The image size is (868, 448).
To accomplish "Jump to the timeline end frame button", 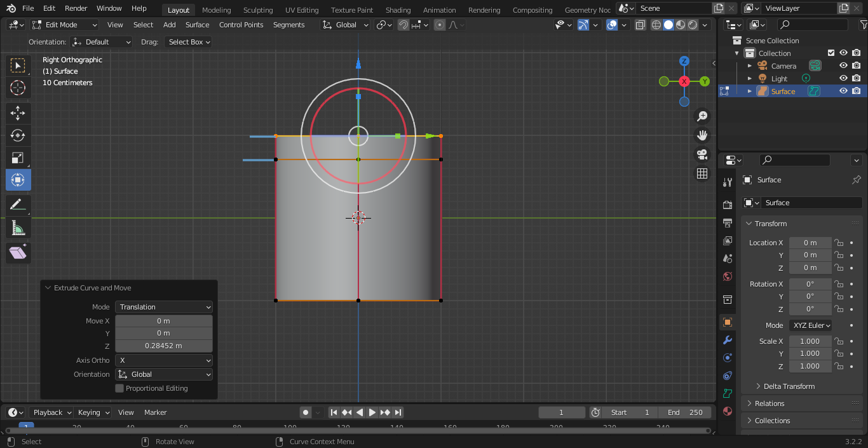I will pyautogui.click(x=398, y=412).
